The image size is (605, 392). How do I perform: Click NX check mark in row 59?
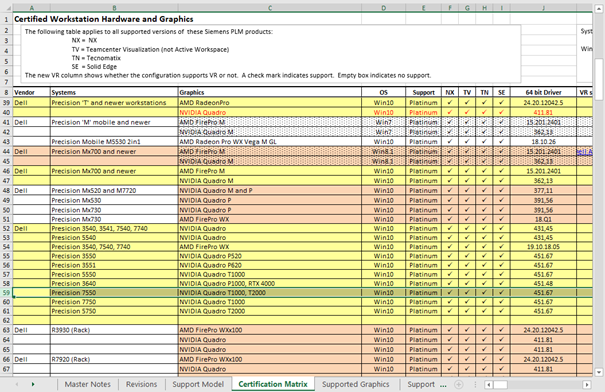coord(450,292)
